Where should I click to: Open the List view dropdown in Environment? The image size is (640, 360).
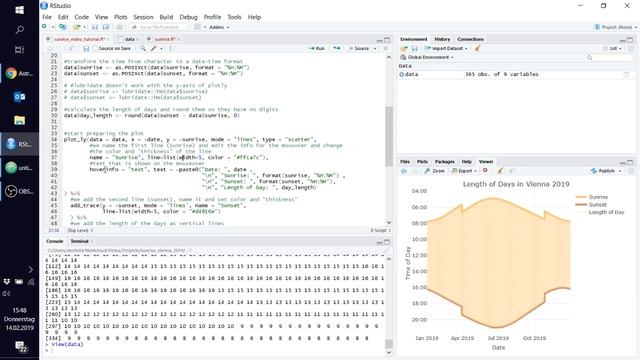612,48
